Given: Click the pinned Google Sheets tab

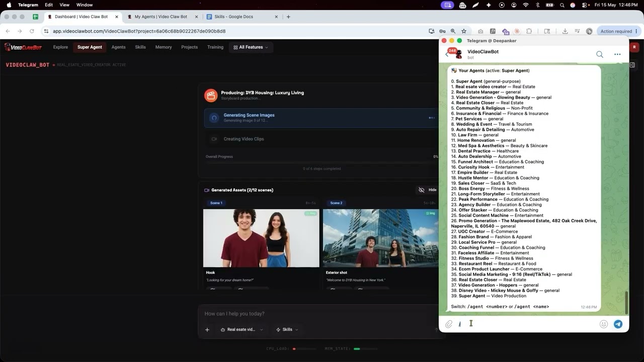Looking at the screenshot, I should (x=36, y=17).
